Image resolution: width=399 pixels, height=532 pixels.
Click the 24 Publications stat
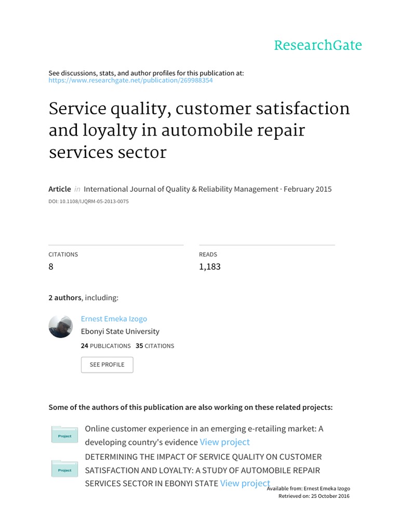pos(106,346)
